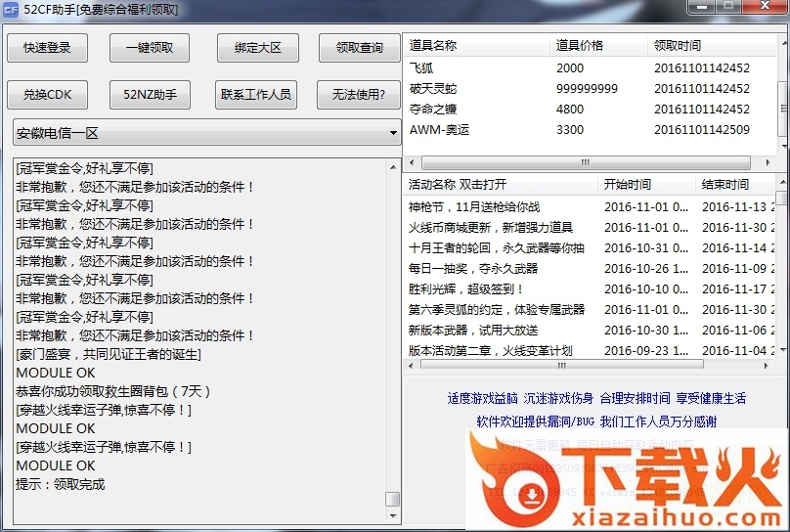Click the price 999999999 cell
790x532 pixels.
pyautogui.click(x=587, y=89)
